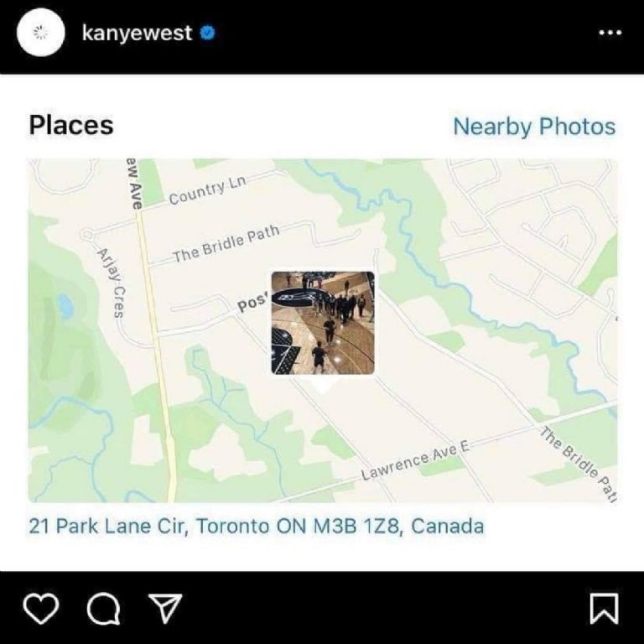
Task: Click Lawrence Ave E label on map
Action: 416,461
